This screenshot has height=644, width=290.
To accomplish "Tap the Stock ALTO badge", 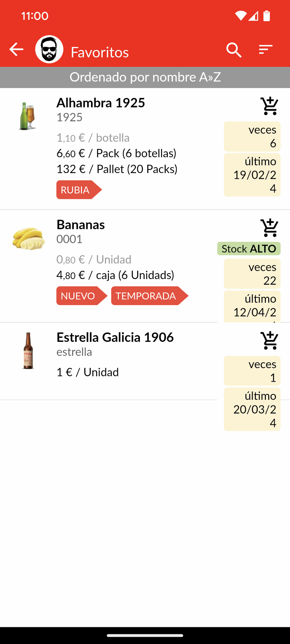I will 249,249.
